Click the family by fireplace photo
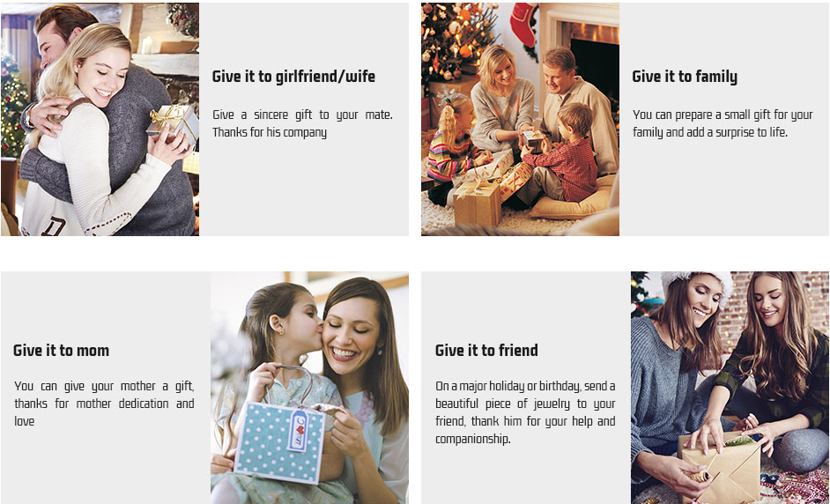This screenshot has height=504, width=830. [520, 119]
